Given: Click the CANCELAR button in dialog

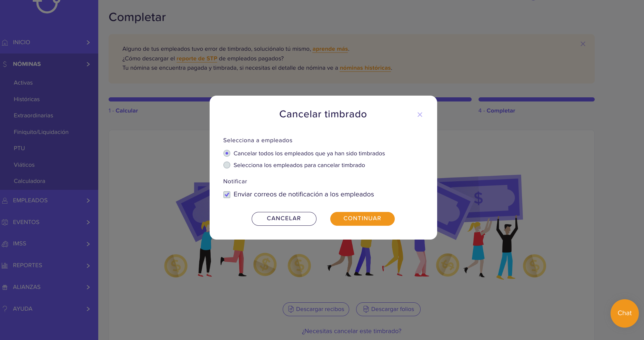Looking at the screenshot, I should tap(284, 219).
